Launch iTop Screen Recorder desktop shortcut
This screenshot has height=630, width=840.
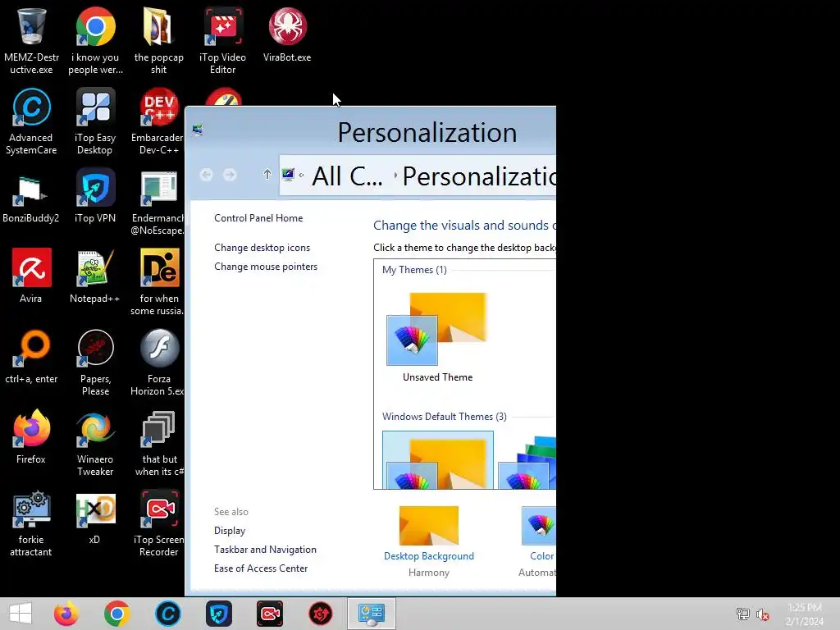(158, 523)
